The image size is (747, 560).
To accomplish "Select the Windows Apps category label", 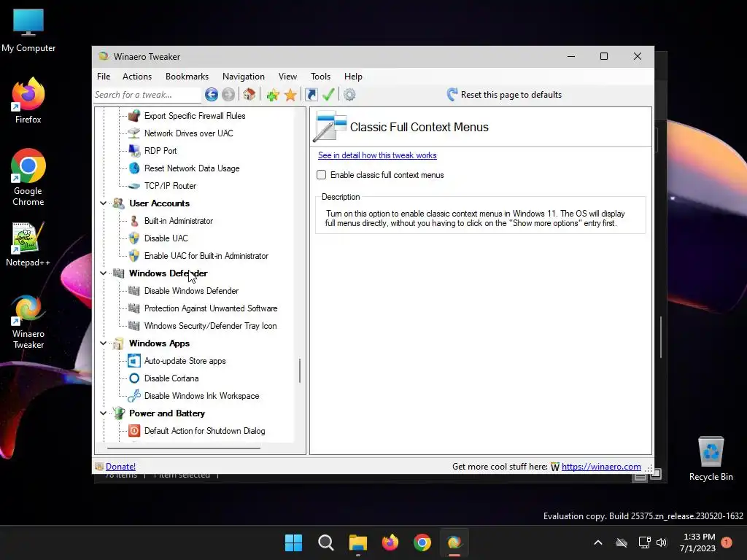I will coord(159,343).
